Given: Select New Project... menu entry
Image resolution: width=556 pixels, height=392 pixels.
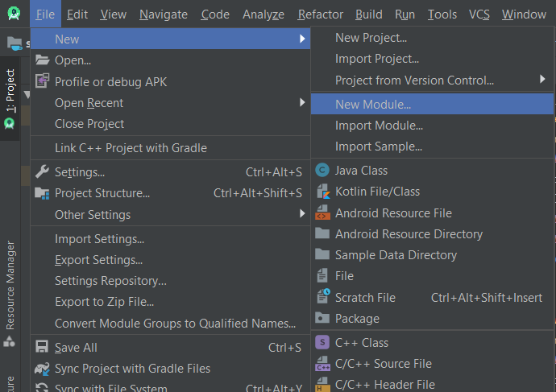Looking at the screenshot, I should point(432,38).
